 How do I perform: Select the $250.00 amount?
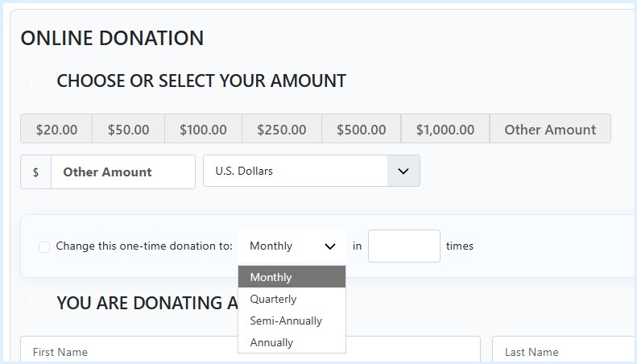(282, 129)
